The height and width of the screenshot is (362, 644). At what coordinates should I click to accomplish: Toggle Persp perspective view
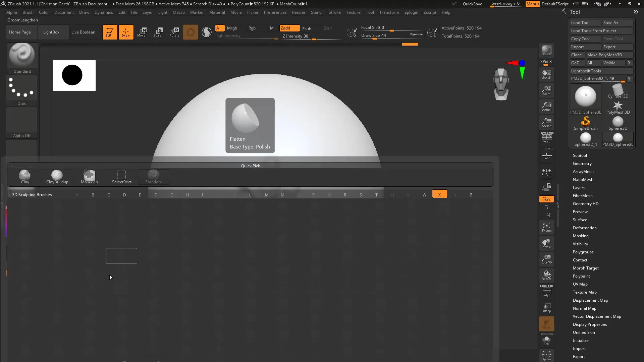[546, 137]
